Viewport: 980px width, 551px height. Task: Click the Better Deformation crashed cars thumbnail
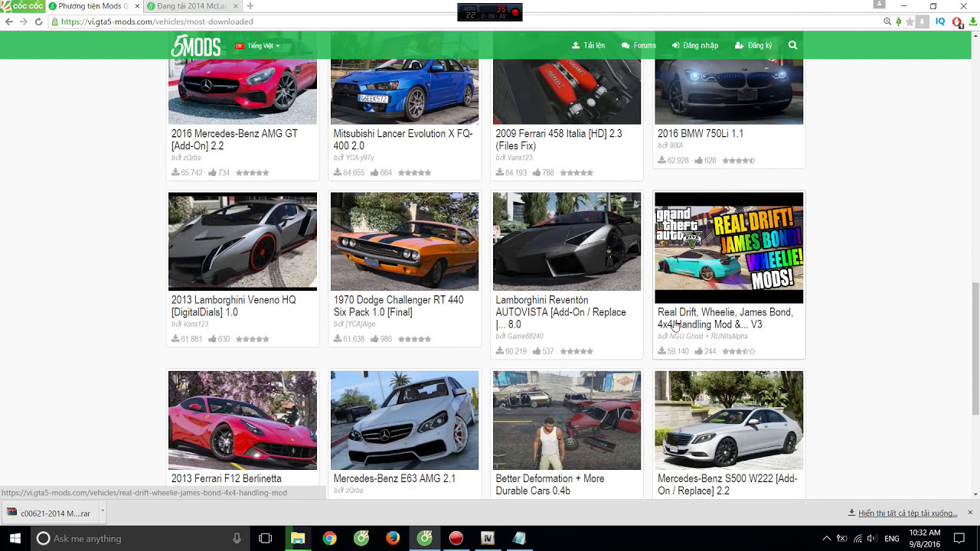pos(567,420)
